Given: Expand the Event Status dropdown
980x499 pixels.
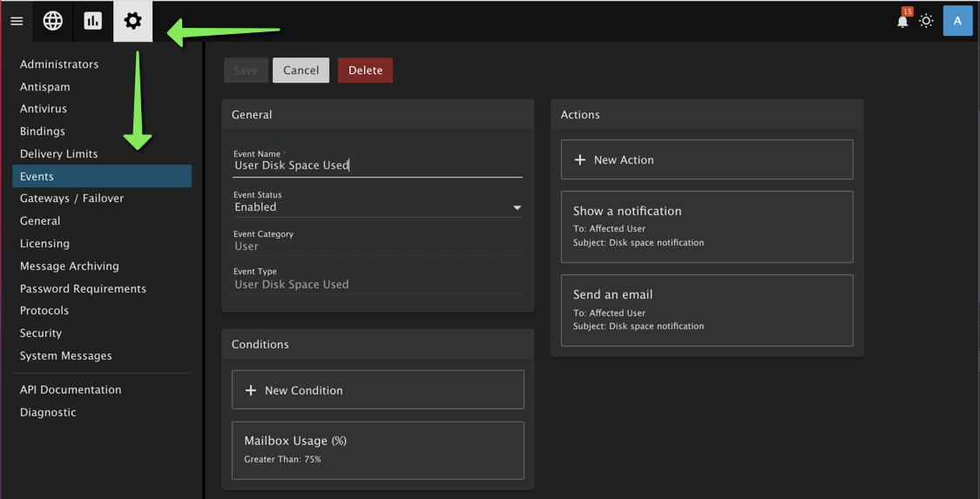Looking at the screenshot, I should pyautogui.click(x=517, y=207).
